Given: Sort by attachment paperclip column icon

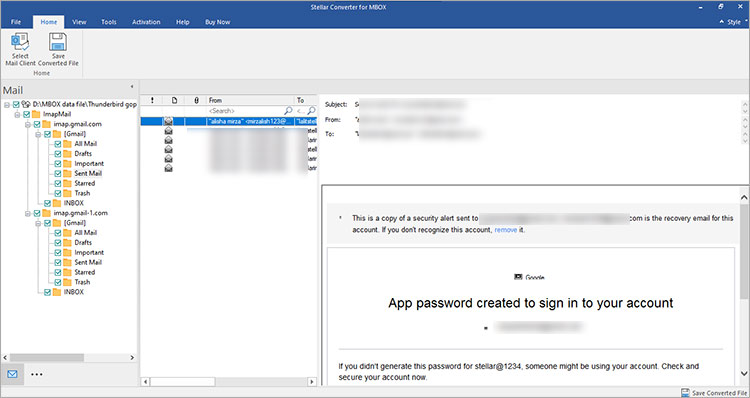Looking at the screenshot, I should (196, 100).
